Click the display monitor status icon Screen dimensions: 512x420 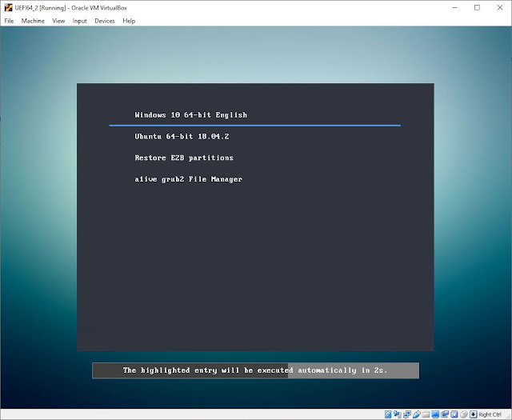(x=435, y=414)
